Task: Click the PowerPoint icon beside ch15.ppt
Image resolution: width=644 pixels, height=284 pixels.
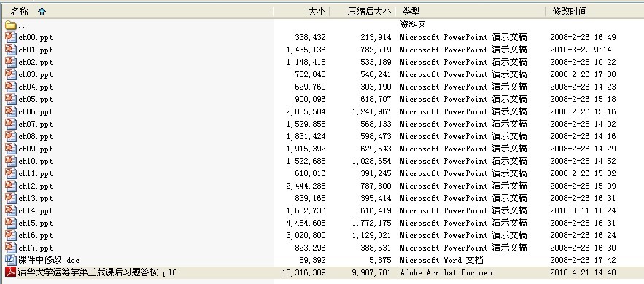Action: click(11, 223)
